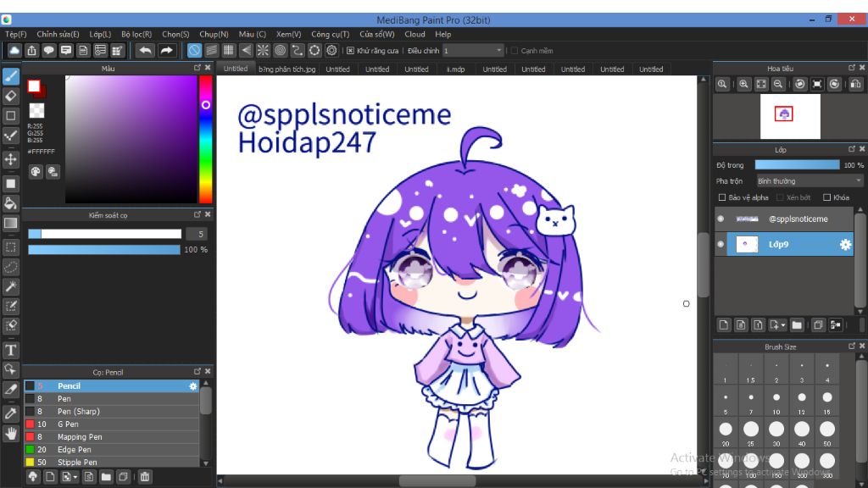
Task: Click the hue spectrum bar
Action: point(205,140)
